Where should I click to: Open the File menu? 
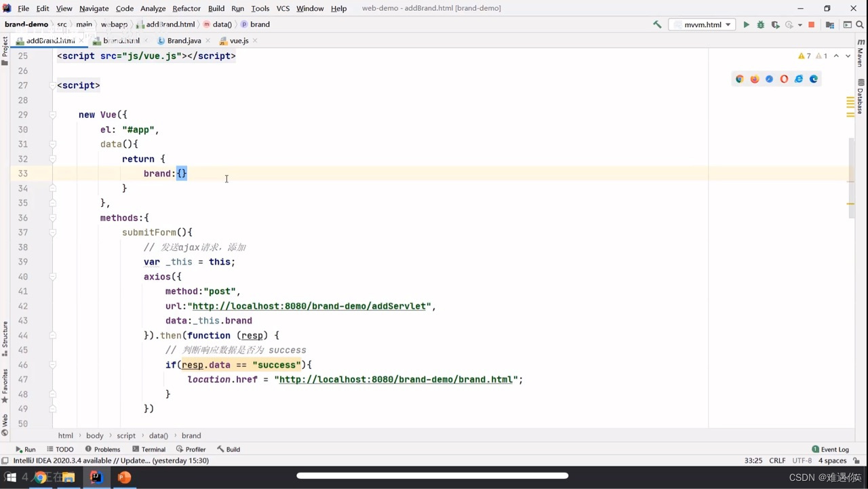(23, 8)
